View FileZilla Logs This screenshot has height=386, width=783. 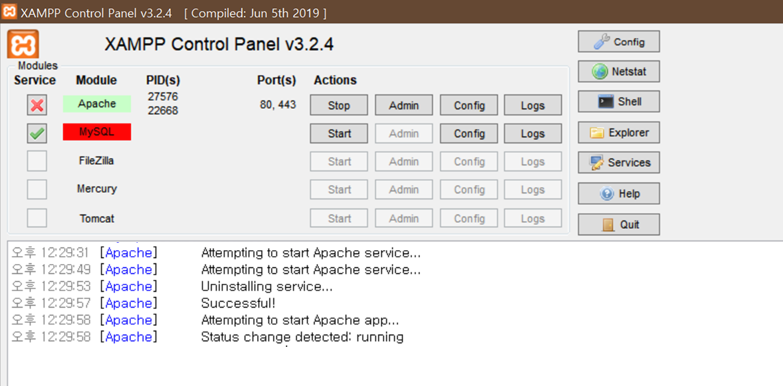(533, 161)
